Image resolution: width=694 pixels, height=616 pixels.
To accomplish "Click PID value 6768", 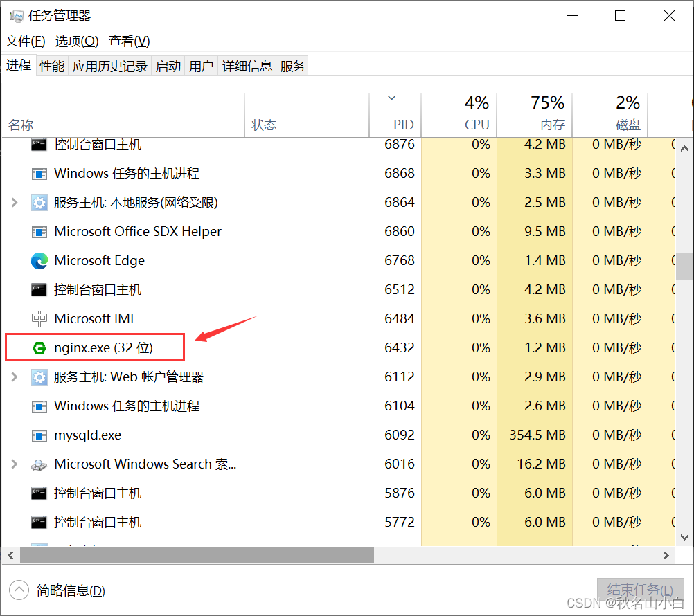I will (x=400, y=260).
